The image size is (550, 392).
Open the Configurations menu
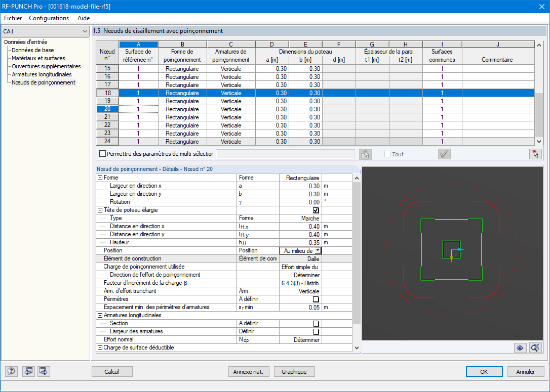tap(49, 18)
